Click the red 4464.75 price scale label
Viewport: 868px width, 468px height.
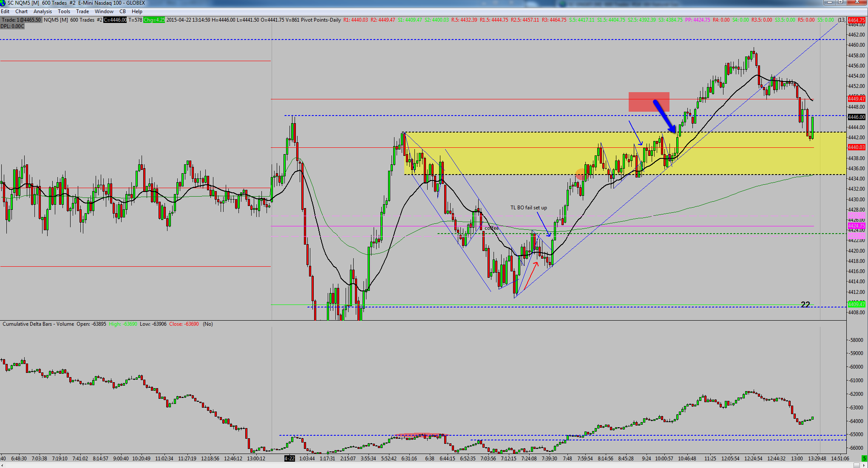pyautogui.click(x=856, y=20)
